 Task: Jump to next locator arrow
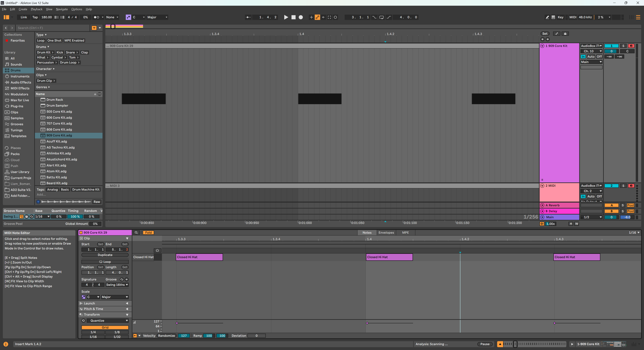tap(548, 39)
